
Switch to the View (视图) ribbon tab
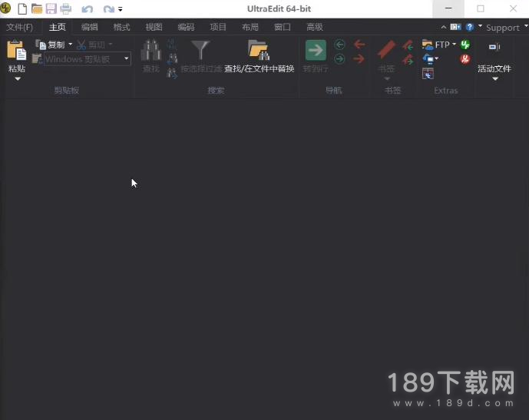point(154,27)
